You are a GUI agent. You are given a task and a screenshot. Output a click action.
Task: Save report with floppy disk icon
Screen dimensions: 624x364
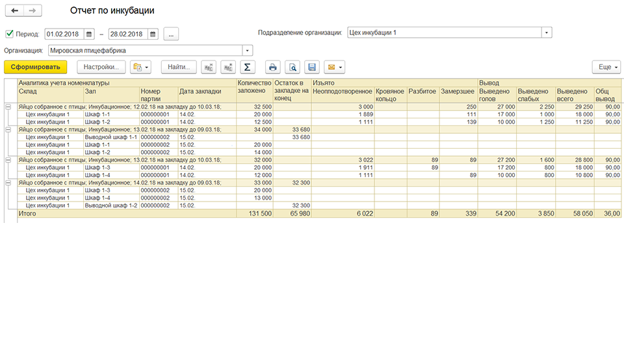[x=312, y=67]
